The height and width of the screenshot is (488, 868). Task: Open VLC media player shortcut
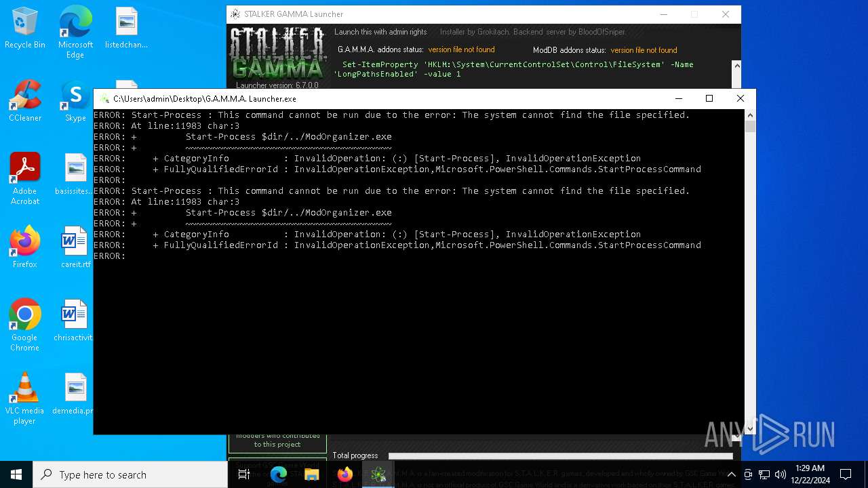pyautogui.click(x=25, y=399)
